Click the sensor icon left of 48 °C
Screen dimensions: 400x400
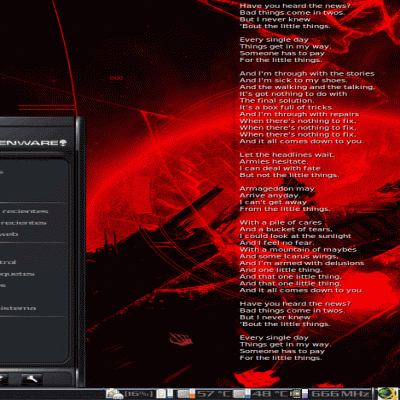(242, 394)
